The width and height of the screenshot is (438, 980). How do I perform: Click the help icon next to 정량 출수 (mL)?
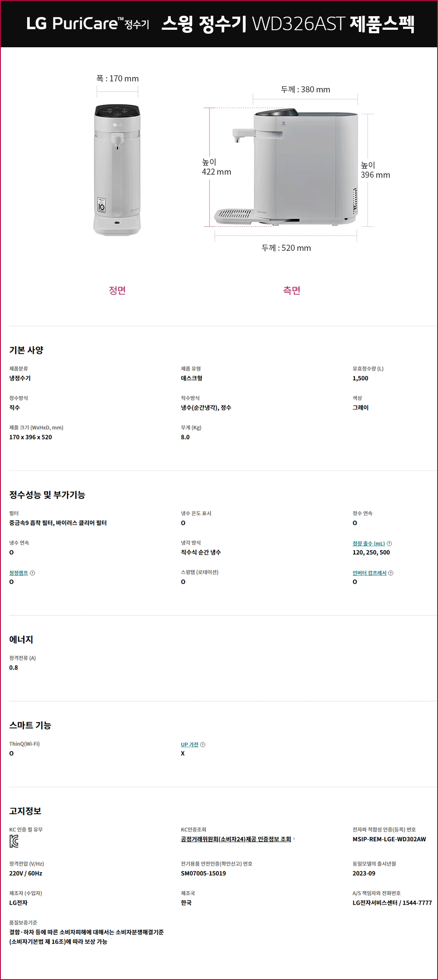[389, 544]
